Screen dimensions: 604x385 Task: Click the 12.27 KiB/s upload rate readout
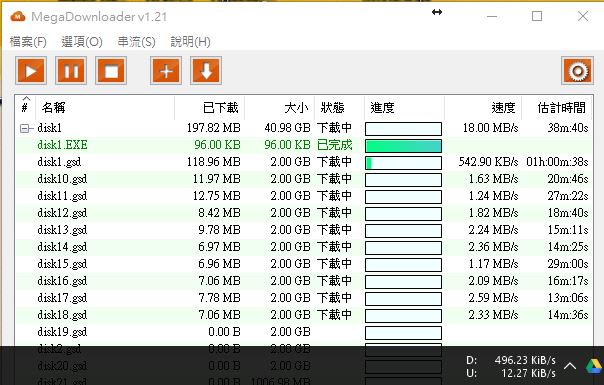pos(528,373)
